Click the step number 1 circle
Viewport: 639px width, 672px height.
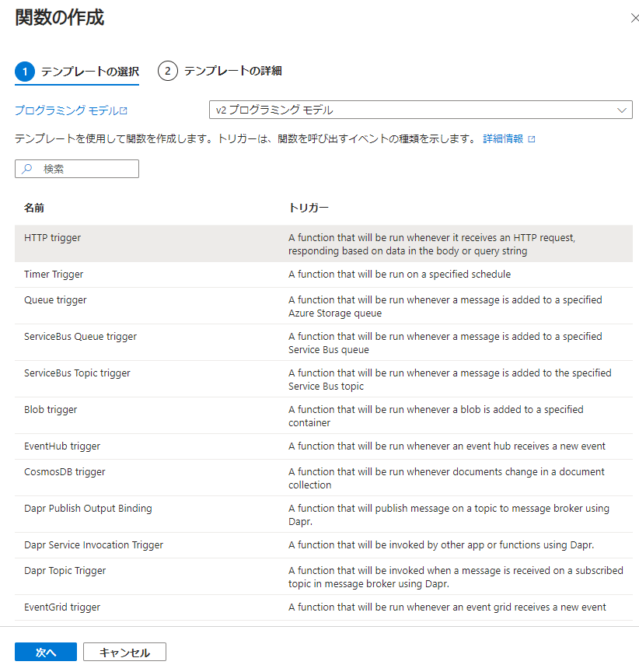coord(25,72)
